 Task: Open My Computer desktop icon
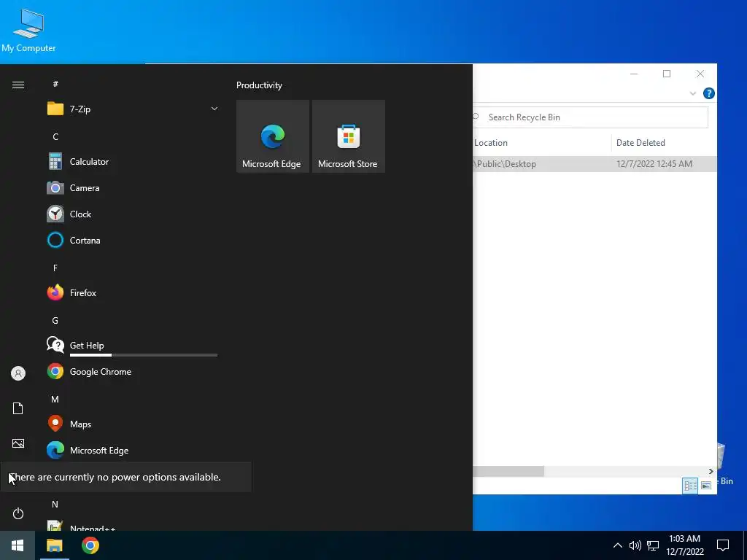pyautogui.click(x=28, y=29)
